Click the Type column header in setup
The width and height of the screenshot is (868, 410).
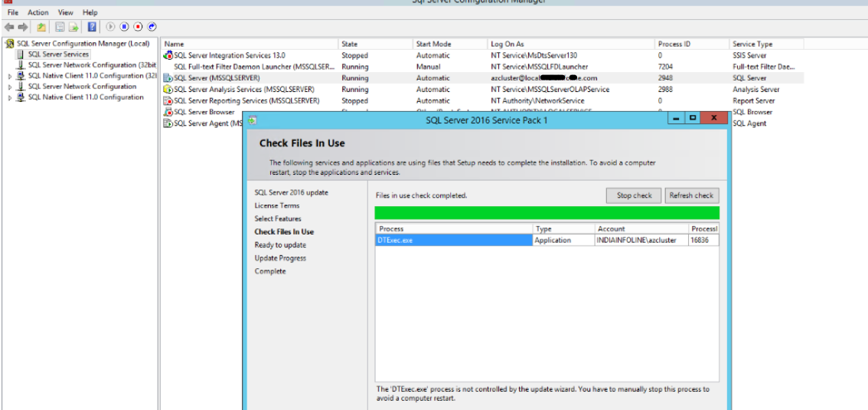[x=563, y=229]
